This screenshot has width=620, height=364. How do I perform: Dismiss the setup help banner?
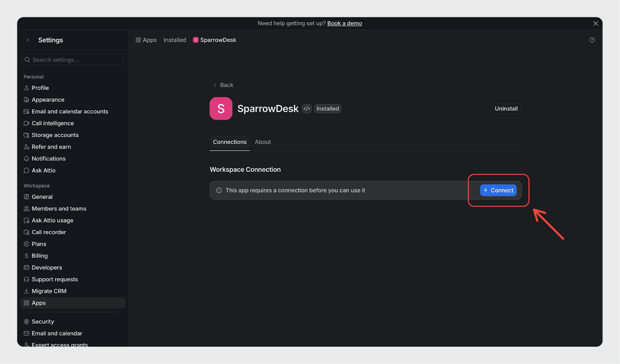pyautogui.click(x=595, y=23)
